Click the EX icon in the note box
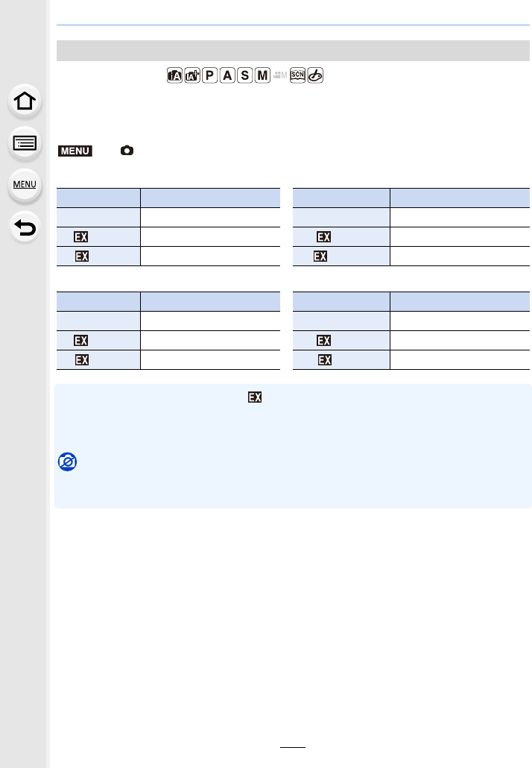 tap(255, 398)
